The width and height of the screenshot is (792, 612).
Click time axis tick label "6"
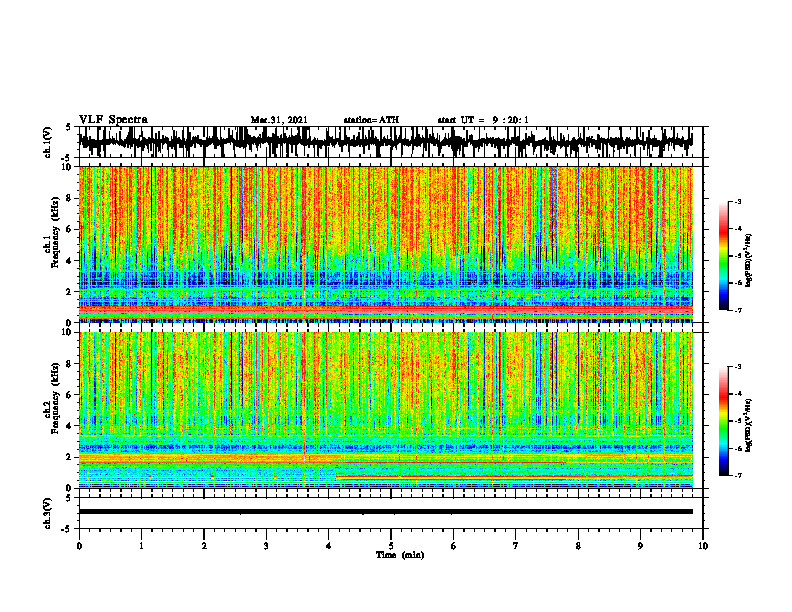(454, 546)
